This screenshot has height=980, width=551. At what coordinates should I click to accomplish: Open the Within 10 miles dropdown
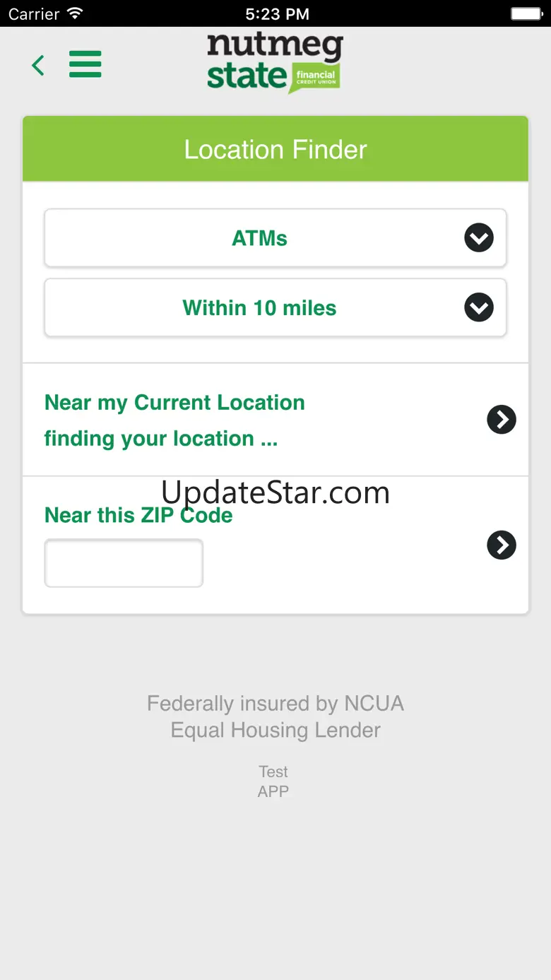point(259,308)
